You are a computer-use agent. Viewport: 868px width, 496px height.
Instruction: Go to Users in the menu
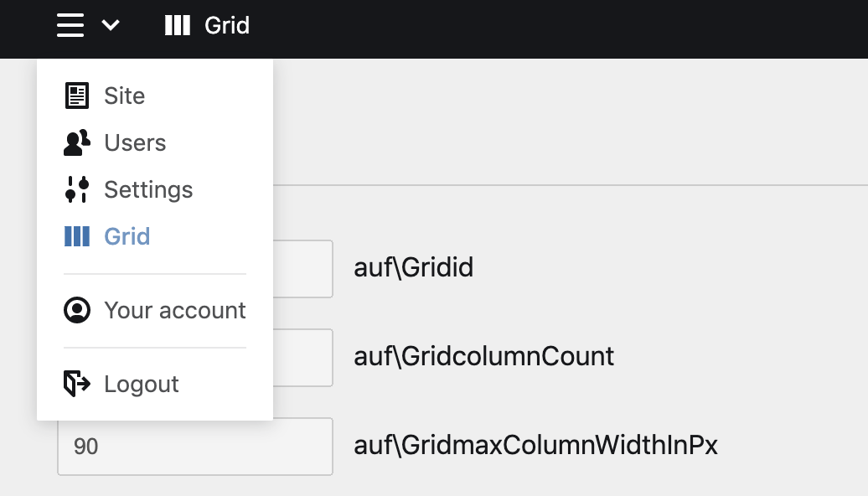[x=135, y=142]
